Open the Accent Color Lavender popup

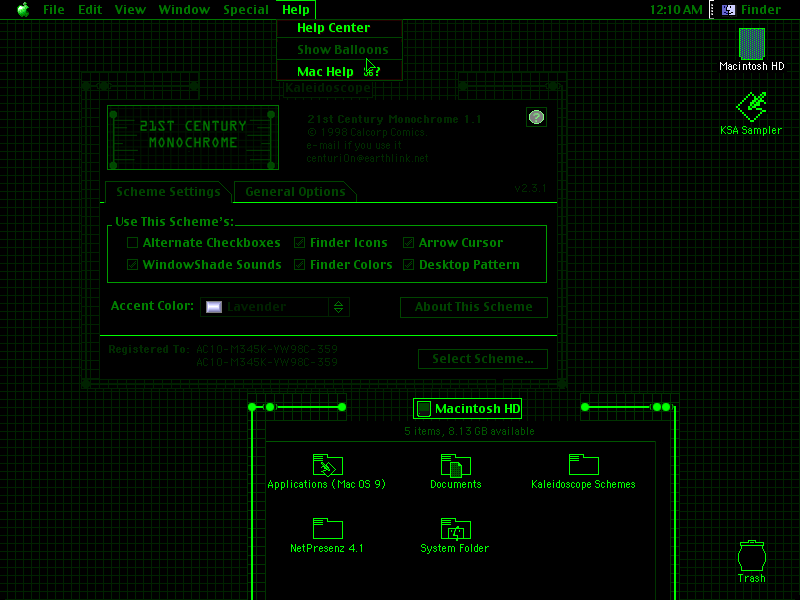point(274,307)
